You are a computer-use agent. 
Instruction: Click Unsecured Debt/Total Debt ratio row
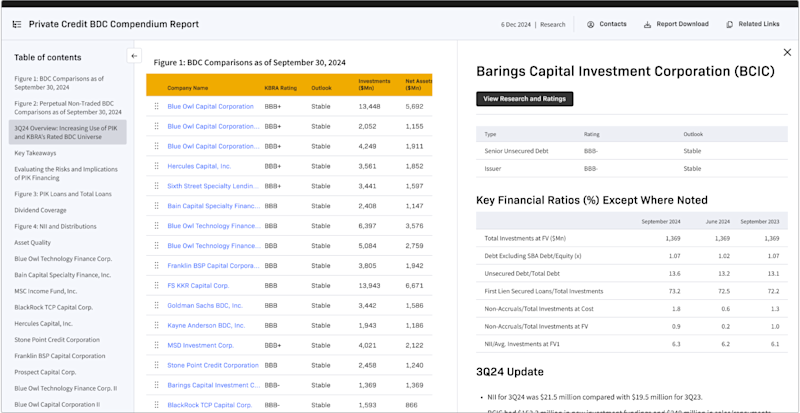pos(632,274)
